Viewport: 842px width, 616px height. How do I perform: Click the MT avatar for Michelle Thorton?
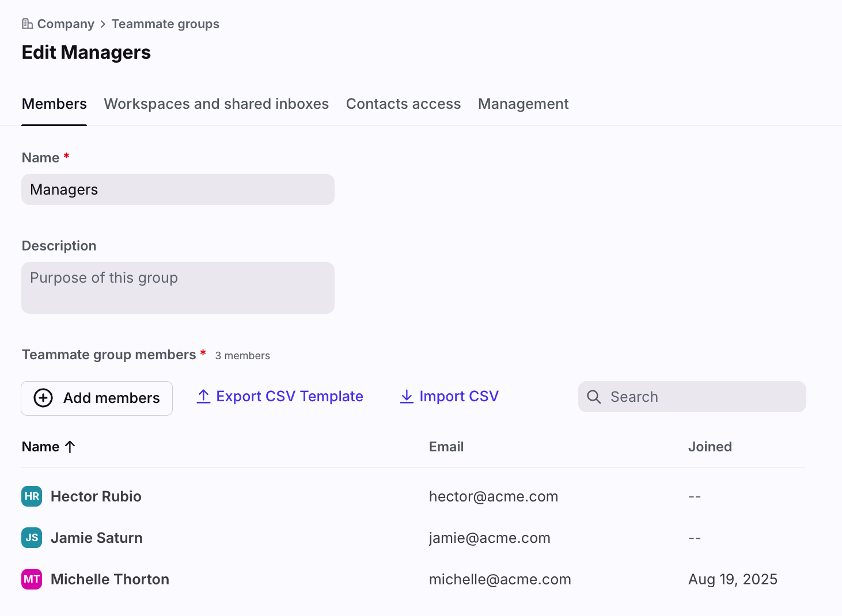(x=32, y=579)
